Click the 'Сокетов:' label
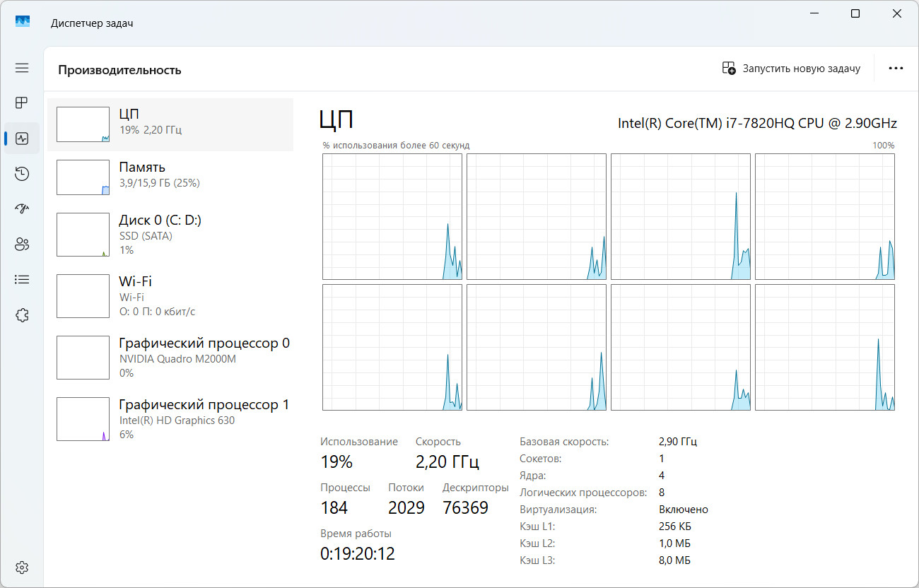This screenshot has height=588, width=919. [x=541, y=459]
